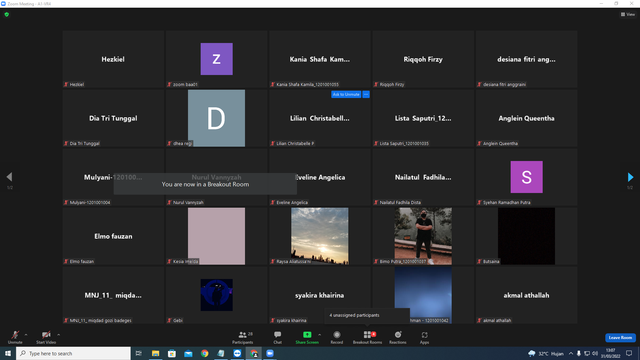Click the Type here to search box
Screen dimensions: 640x360
click(x=73, y=353)
